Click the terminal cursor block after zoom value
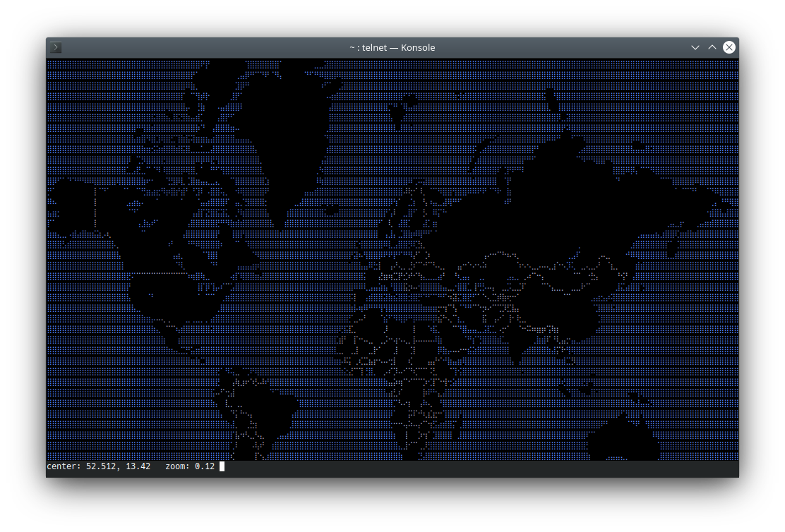Image resolution: width=785 pixels, height=532 pixels. tap(222, 466)
